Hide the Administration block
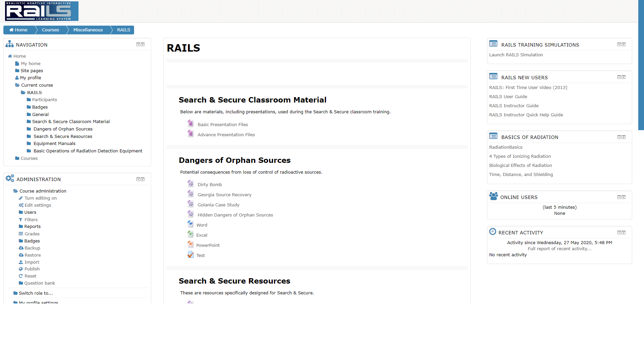 pos(138,179)
